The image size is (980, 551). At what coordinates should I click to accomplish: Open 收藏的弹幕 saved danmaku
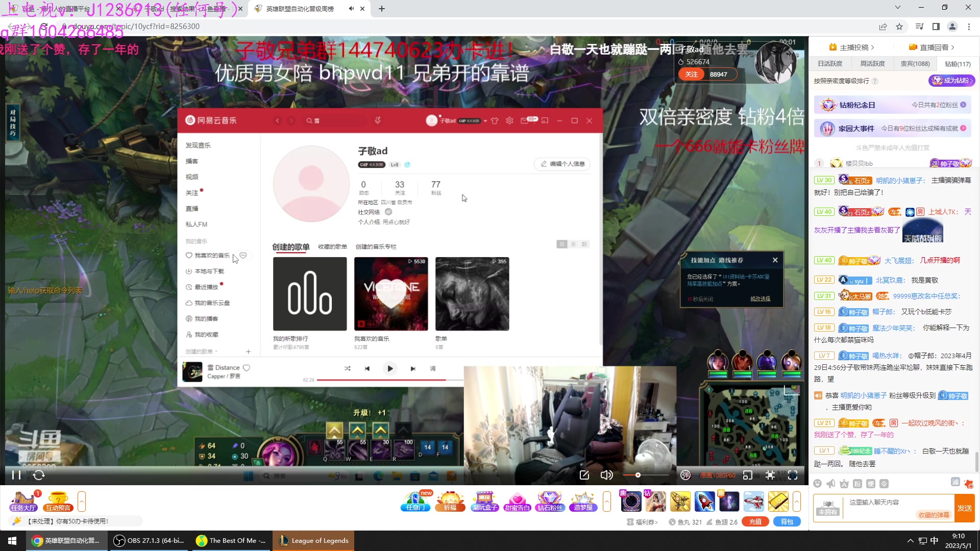coord(934,515)
